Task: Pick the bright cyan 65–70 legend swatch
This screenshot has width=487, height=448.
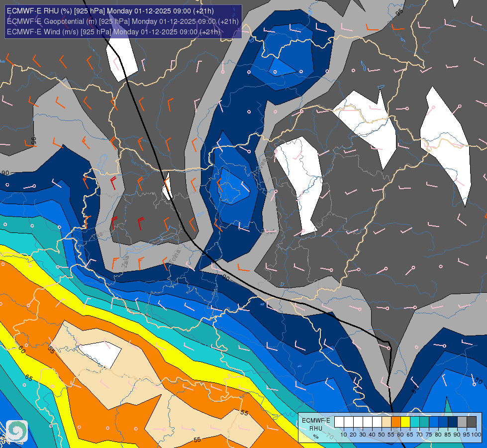Action: point(415,422)
